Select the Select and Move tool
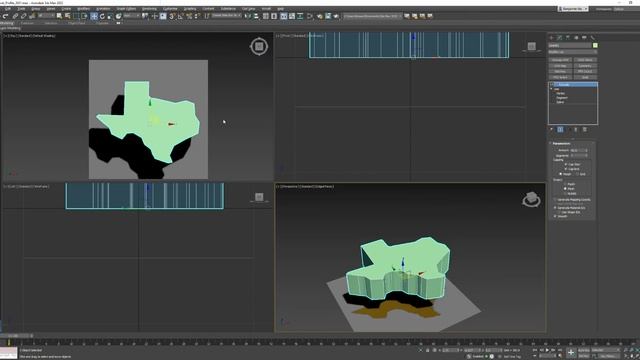The height and width of the screenshot is (360, 640). (94, 16)
